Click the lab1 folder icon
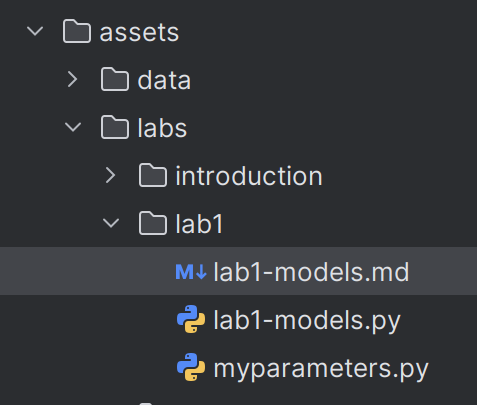Screen dimensions: 477x405 153,223
